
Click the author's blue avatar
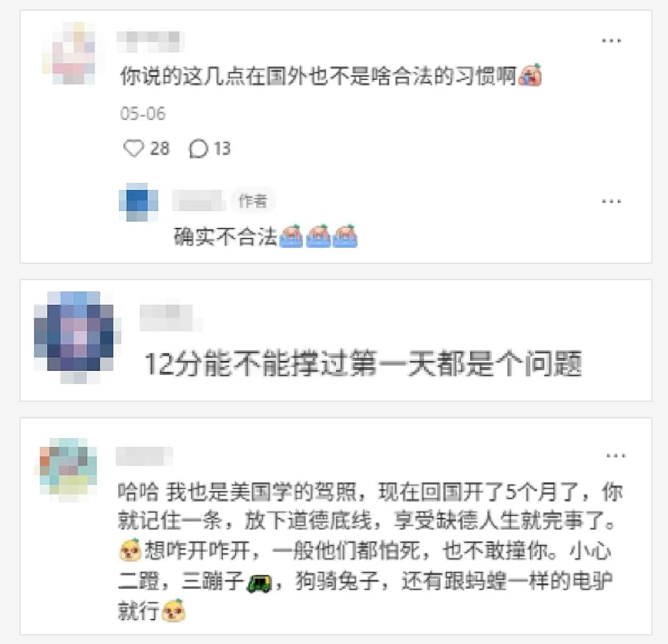pyautogui.click(x=138, y=202)
